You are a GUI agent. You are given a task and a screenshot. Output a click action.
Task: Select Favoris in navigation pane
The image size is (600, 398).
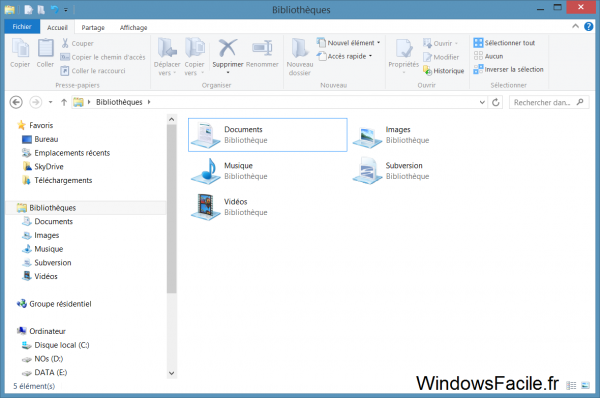tap(36, 125)
